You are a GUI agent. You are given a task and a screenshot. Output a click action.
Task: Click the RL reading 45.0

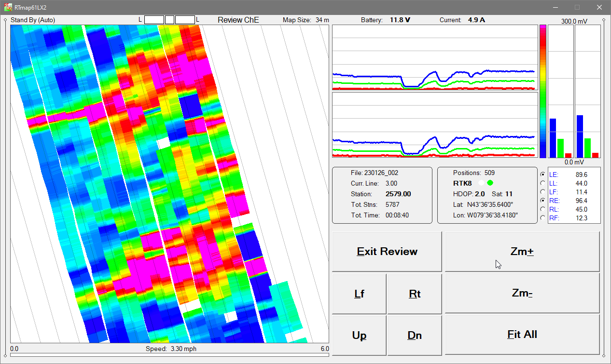tap(582, 209)
